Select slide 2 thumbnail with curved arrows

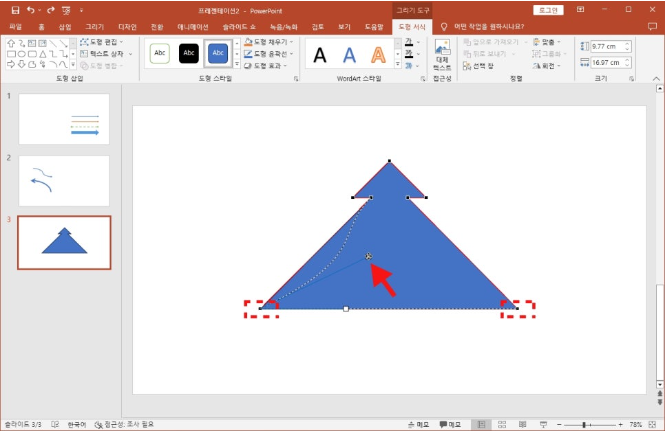click(x=64, y=180)
